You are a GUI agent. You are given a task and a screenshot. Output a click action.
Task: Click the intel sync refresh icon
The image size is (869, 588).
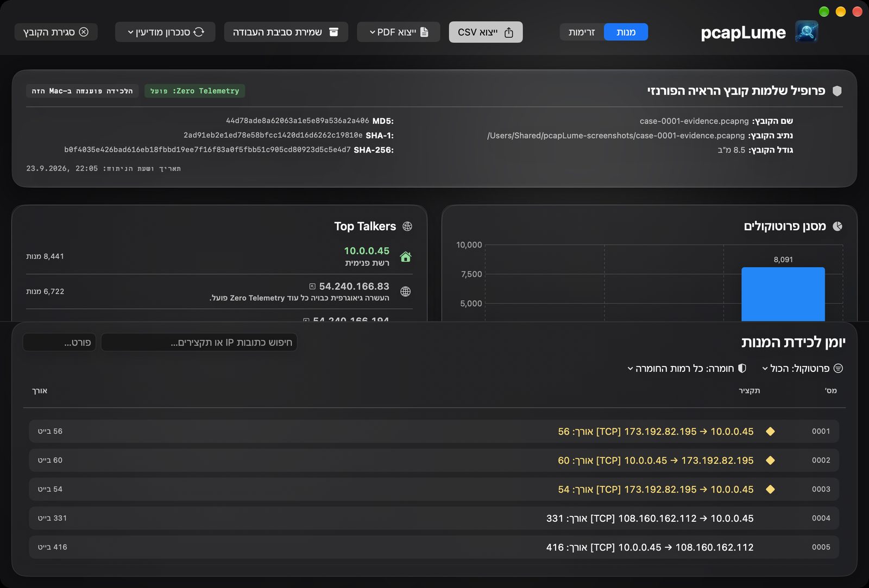pyautogui.click(x=199, y=32)
